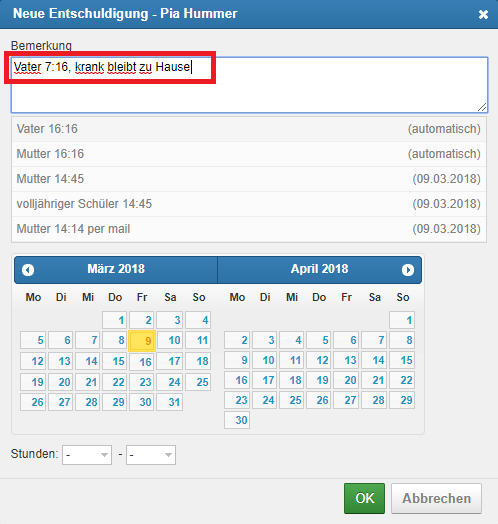Click into the Bemerkung text area
The height and width of the screenshot is (524, 498).
(x=249, y=85)
